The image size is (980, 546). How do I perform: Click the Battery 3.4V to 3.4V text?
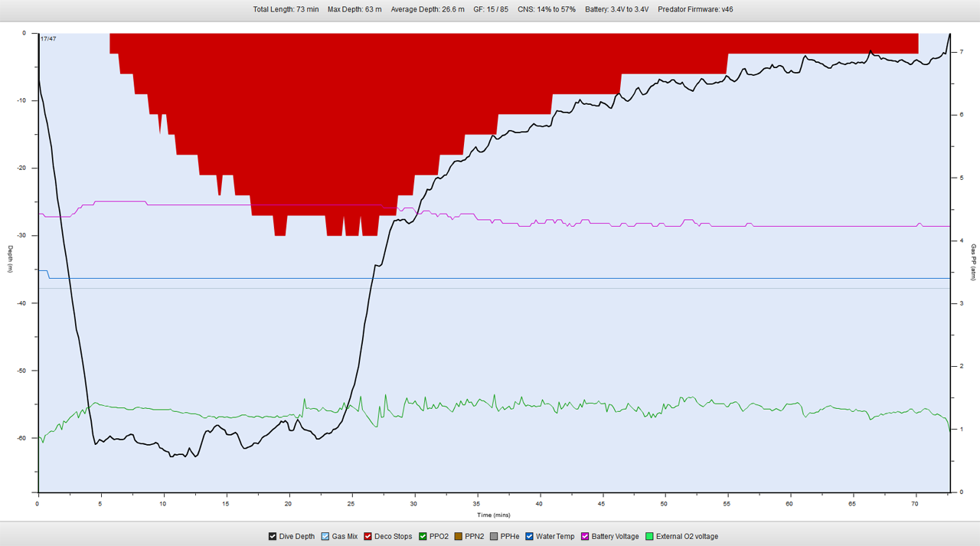coord(616,9)
